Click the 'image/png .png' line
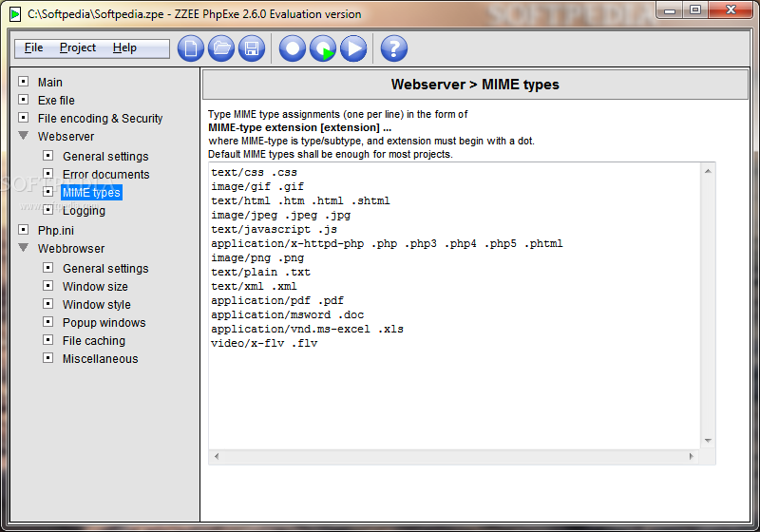This screenshot has height=532, width=760. pyautogui.click(x=257, y=257)
